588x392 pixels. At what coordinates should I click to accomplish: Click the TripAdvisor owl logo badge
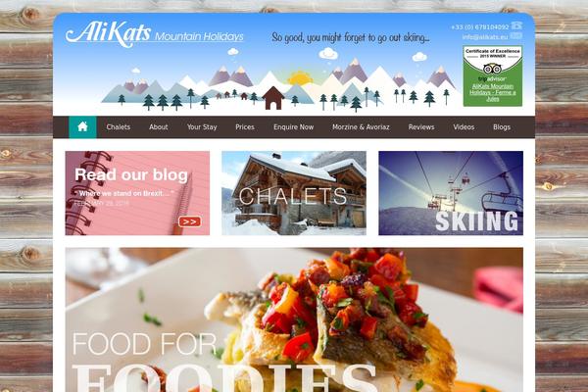click(492, 69)
